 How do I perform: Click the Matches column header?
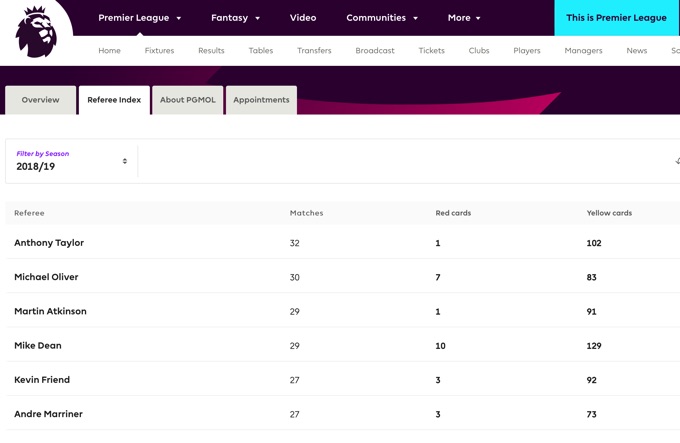[x=306, y=213]
